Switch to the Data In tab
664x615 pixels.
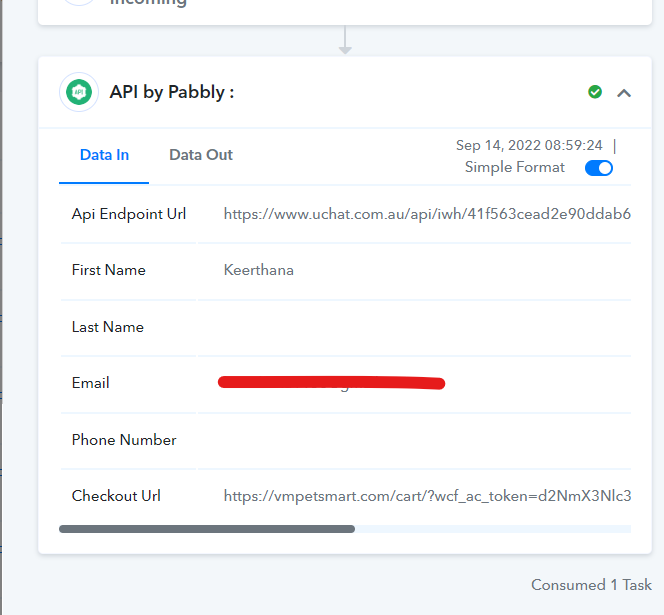tap(104, 155)
